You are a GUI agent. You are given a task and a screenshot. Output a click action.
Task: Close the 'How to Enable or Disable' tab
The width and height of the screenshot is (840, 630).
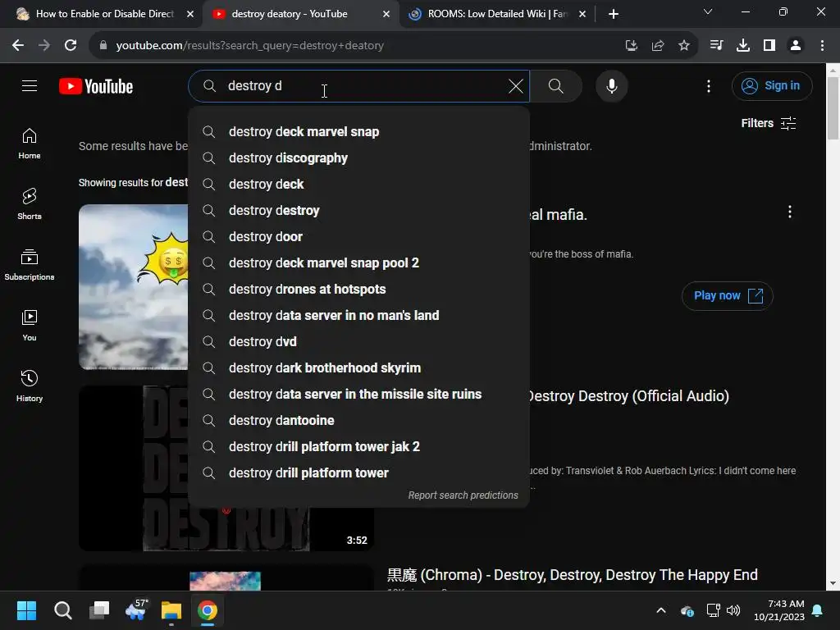(190, 14)
